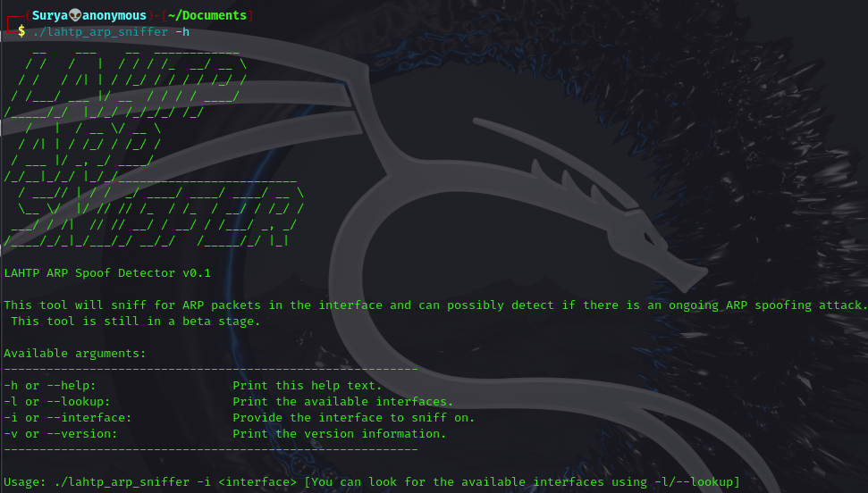This screenshot has width=868, height=493.
Task: Click the "This tool will sniff" description line
Action: click(x=434, y=305)
